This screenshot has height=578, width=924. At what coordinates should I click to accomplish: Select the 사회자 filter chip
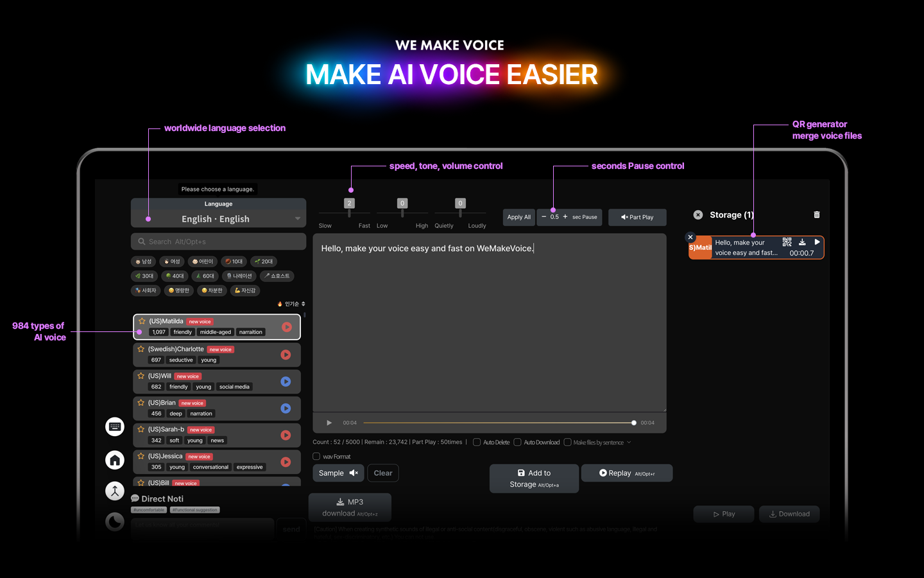click(x=146, y=290)
